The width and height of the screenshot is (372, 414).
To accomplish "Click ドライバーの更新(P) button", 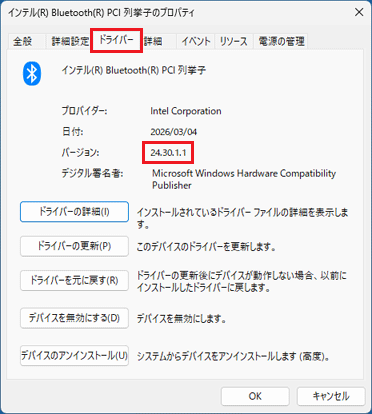I will pos(74,246).
